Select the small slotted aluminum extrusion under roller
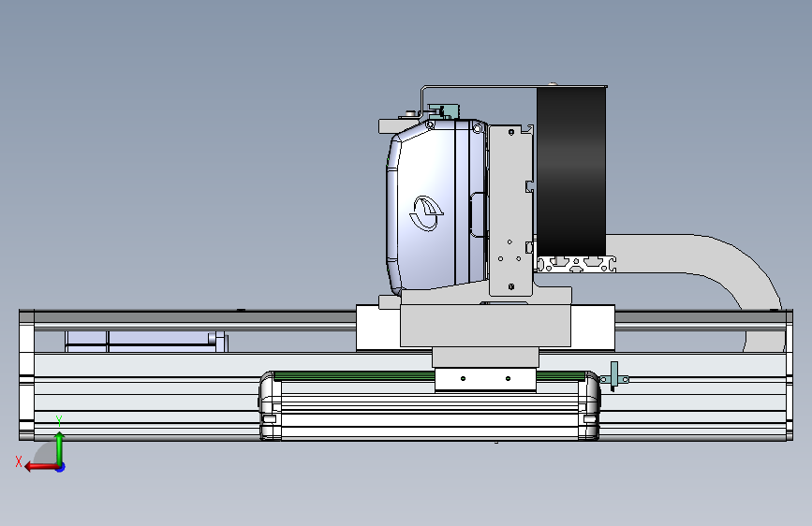 click(x=576, y=264)
